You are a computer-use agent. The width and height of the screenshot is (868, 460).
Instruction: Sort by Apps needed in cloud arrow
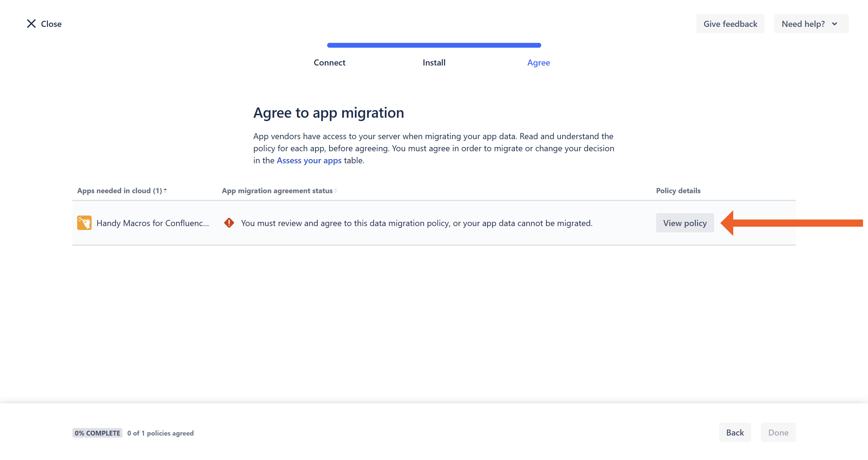click(165, 190)
